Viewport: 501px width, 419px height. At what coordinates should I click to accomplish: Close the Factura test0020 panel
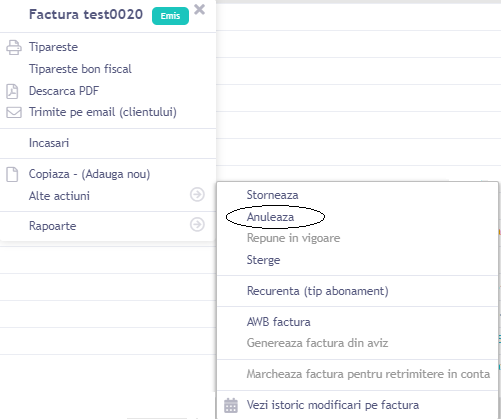(199, 10)
